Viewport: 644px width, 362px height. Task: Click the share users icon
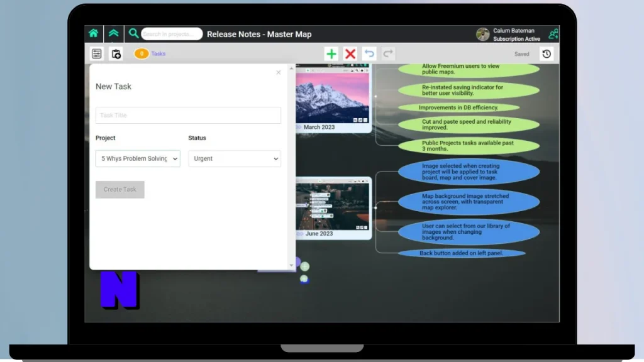(553, 34)
